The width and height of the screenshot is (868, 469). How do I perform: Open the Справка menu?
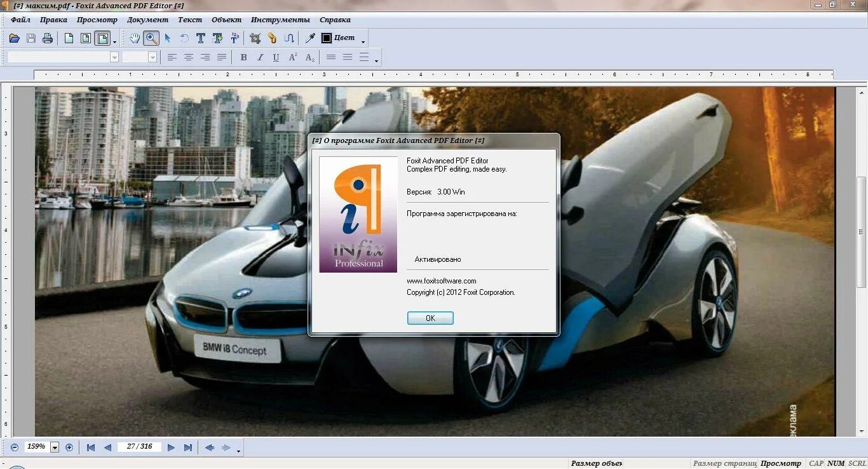(335, 20)
